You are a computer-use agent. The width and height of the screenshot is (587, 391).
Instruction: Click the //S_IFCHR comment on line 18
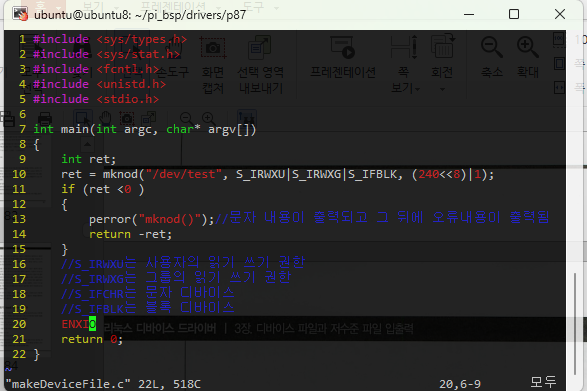(x=148, y=293)
